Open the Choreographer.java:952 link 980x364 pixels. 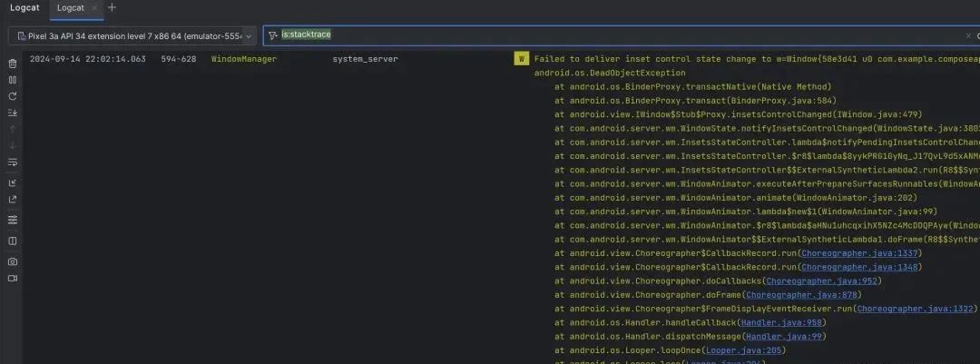tap(821, 280)
